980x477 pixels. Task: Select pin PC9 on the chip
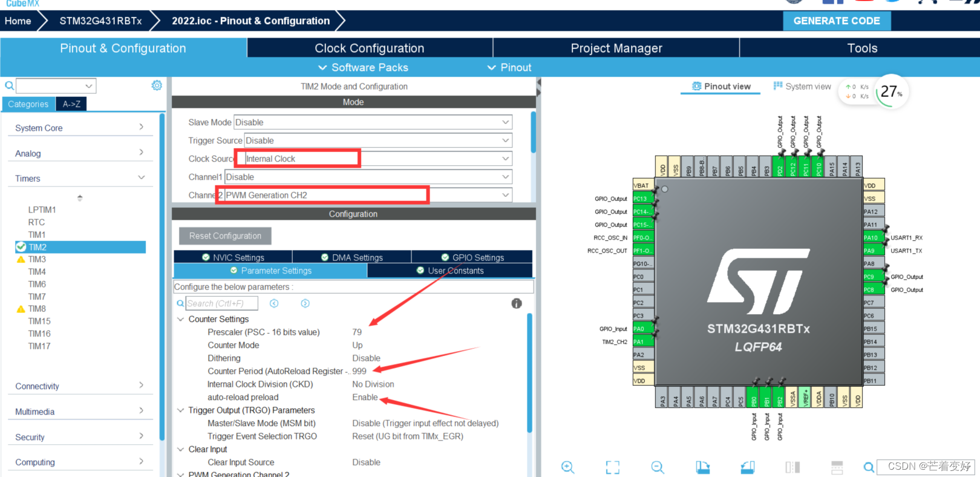click(x=874, y=277)
